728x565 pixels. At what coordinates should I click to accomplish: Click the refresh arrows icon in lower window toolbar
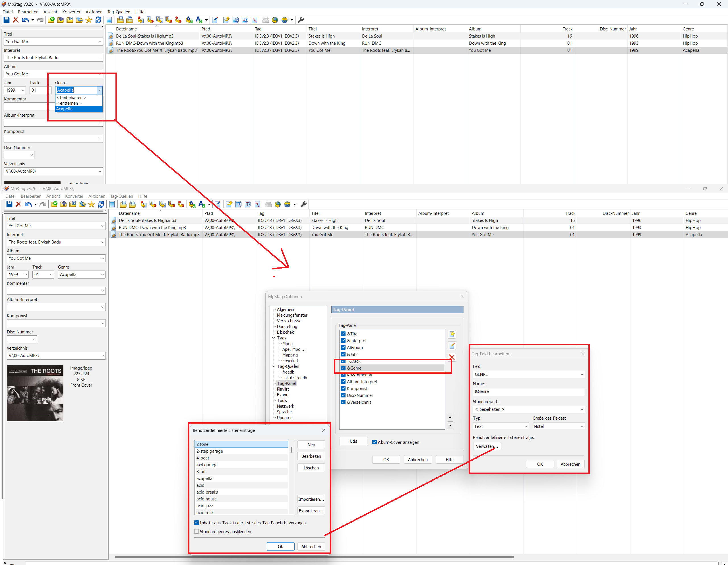pyautogui.click(x=101, y=205)
